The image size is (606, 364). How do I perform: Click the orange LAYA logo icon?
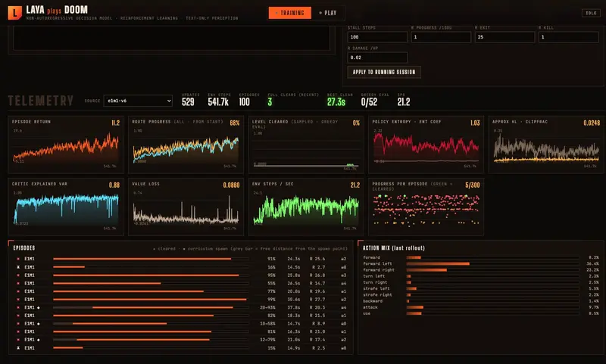point(14,12)
